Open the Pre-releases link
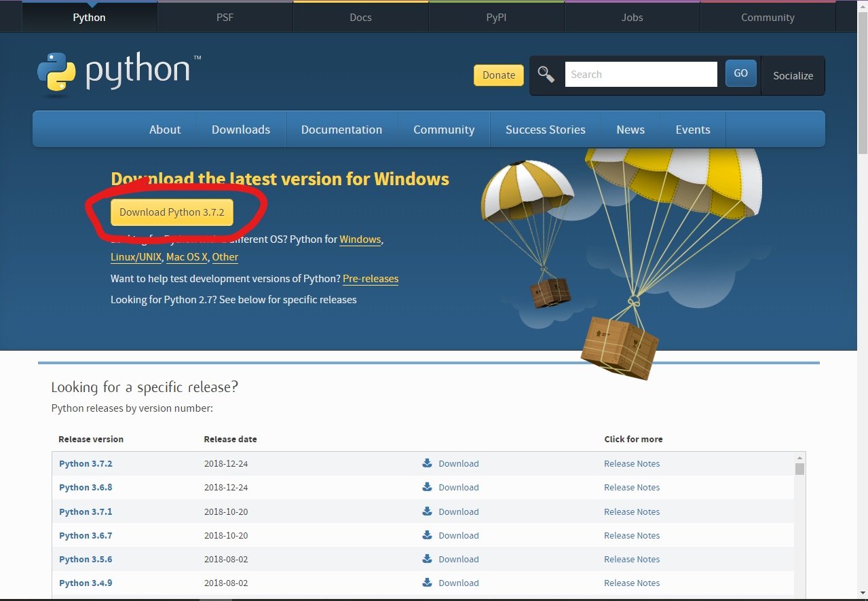868x601 pixels. 371,279
